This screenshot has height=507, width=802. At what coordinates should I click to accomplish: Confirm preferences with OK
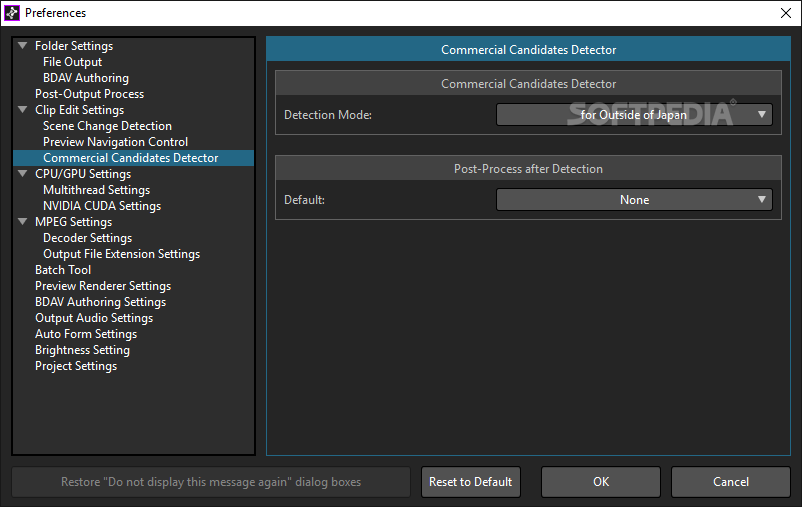601,482
